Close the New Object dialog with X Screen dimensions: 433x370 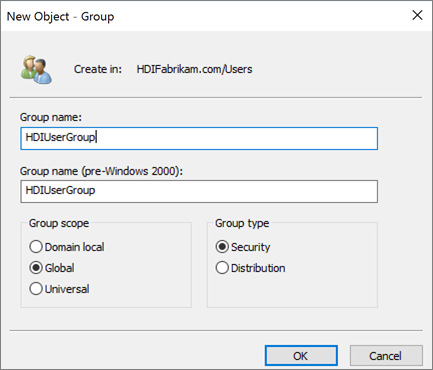(x=417, y=15)
